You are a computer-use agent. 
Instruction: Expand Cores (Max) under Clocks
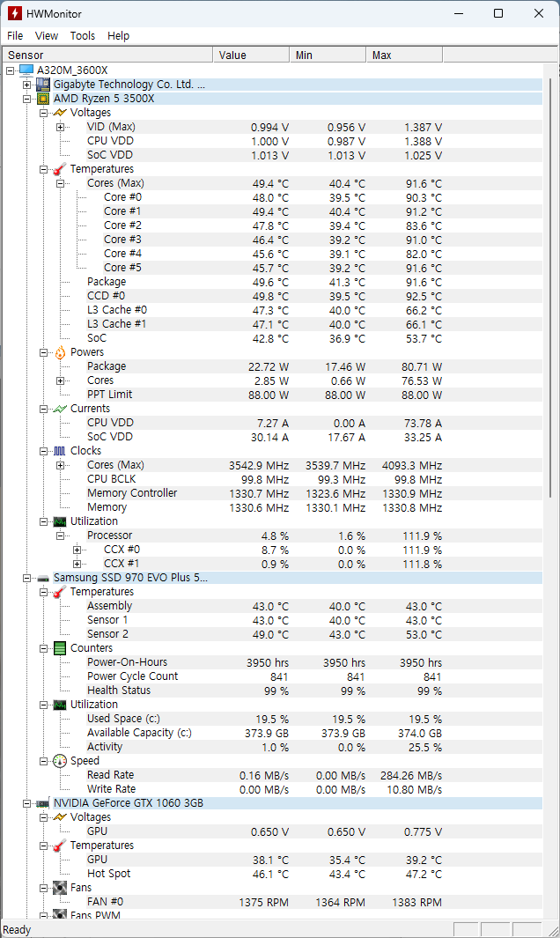point(61,465)
